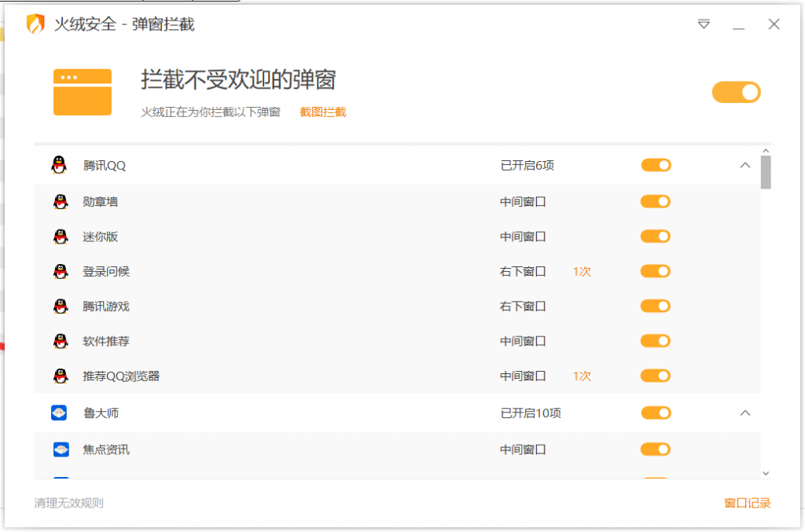
Task: Select the 鲁大师 row label
Action: point(101,413)
